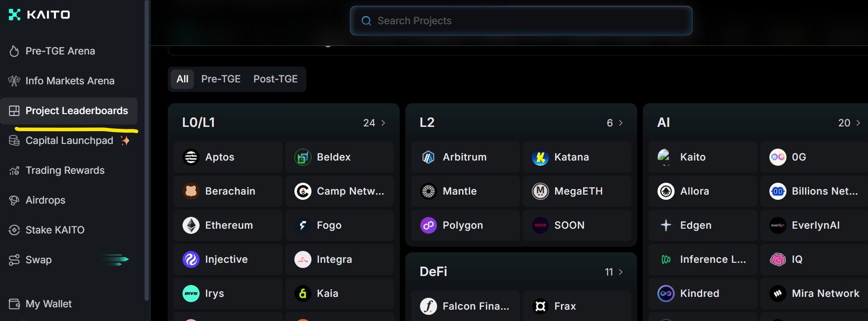Open Capital Launchpad page
This screenshot has width=868, height=321.
tap(69, 141)
